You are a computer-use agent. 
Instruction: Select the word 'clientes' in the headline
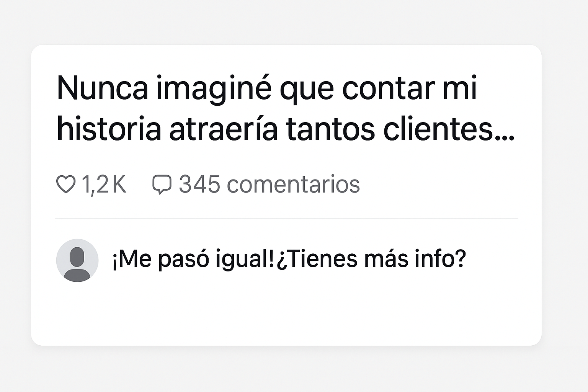tap(438, 129)
